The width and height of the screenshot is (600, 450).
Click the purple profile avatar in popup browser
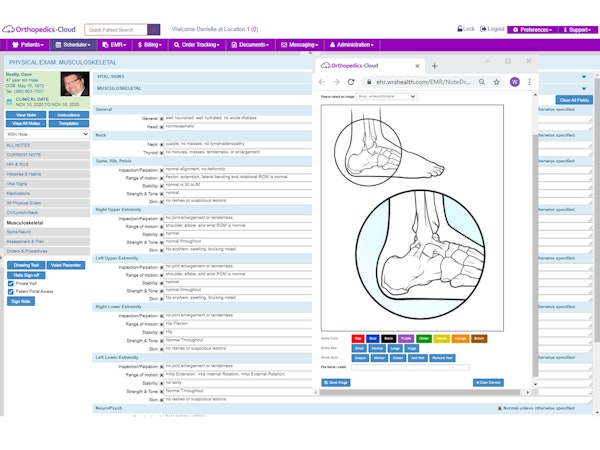tap(515, 82)
